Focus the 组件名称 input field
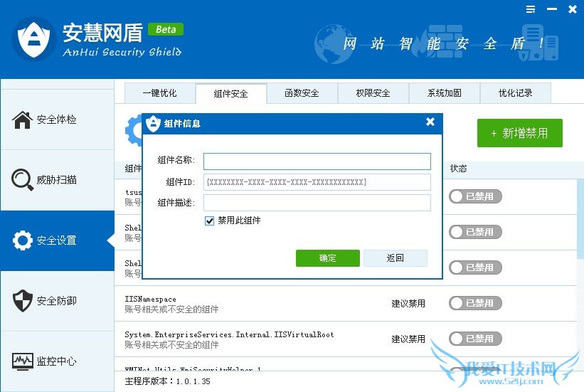Screen dimensions: 584x392 (317, 161)
